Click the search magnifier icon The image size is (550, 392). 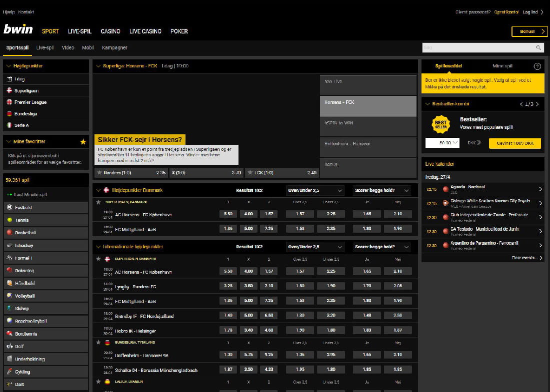tap(538, 47)
